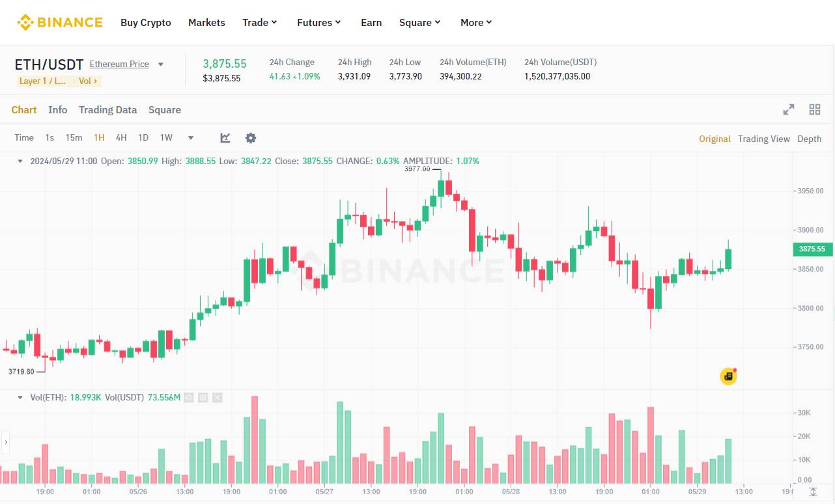Click the 24h High value 3,931.09
The image size is (835, 504).
(354, 76)
